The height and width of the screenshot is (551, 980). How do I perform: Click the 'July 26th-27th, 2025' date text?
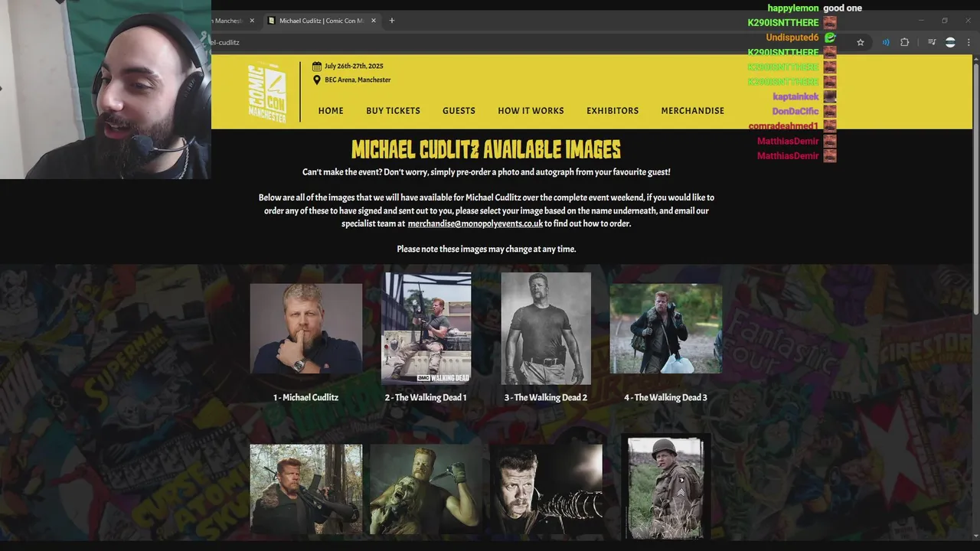354,66
